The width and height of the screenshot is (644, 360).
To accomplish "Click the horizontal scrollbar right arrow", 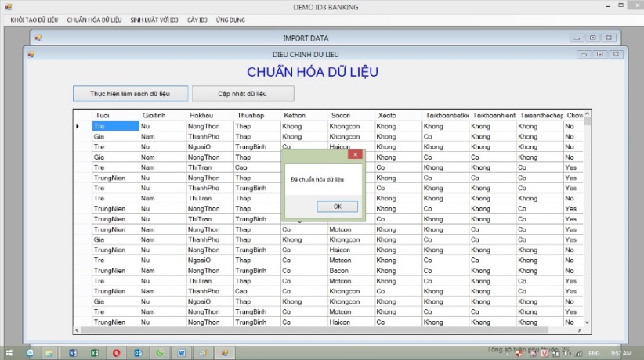I will click(579, 330).
